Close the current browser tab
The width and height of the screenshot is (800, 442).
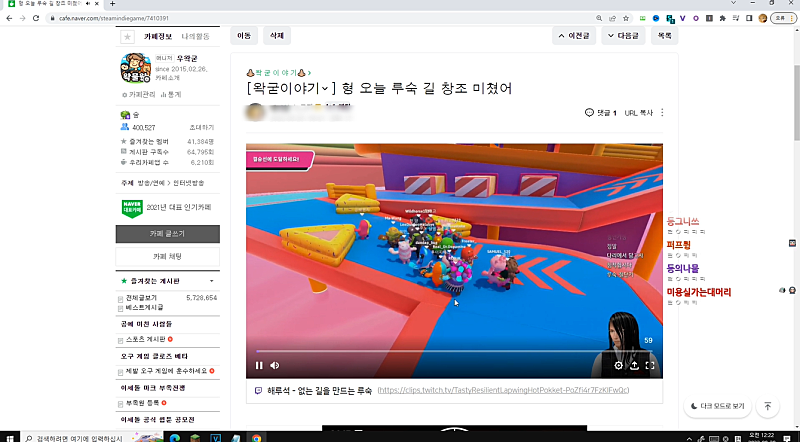(97, 4)
